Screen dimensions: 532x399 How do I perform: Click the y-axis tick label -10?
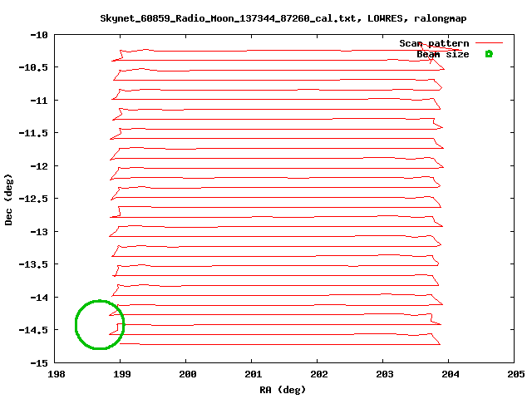pyautogui.click(x=39, y=35)
